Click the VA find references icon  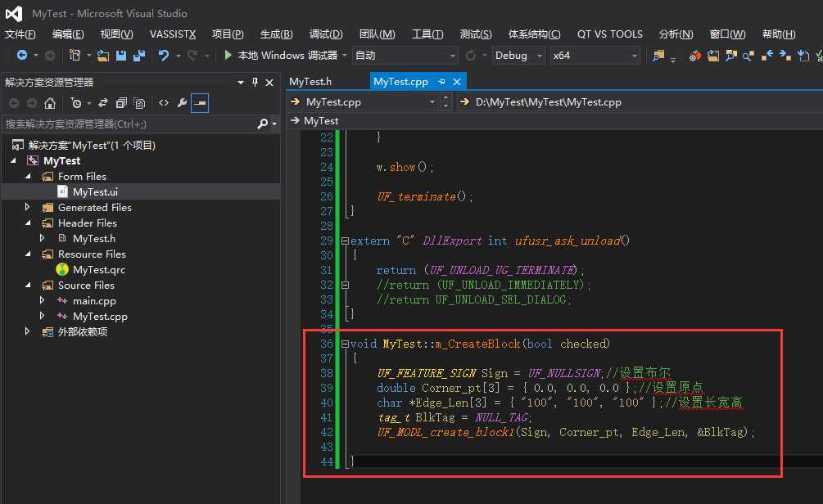tap(748, 56)
